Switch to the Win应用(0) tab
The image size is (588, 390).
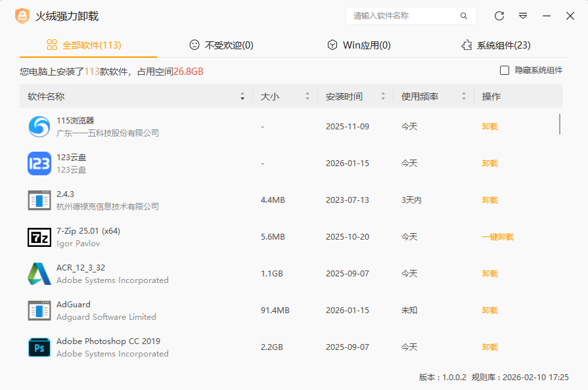pyautogui.click(x=359, y=45)
